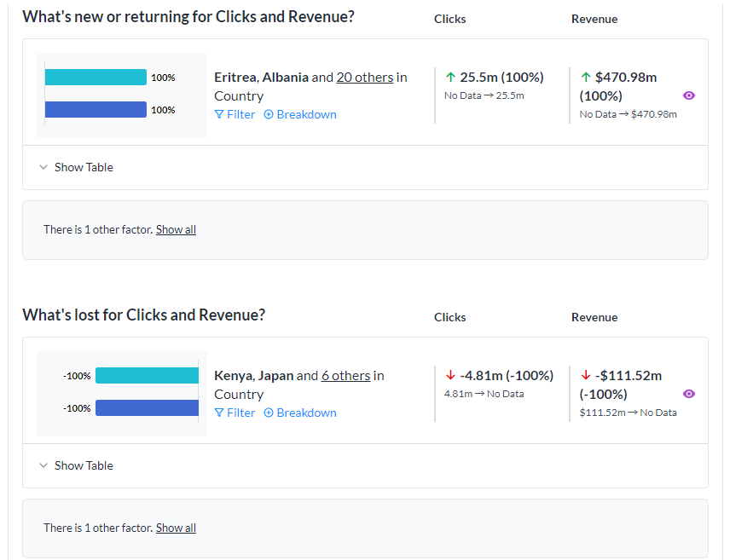
Task: Click the filter funnel icon for Kenya, Japan
Action: 219,413
